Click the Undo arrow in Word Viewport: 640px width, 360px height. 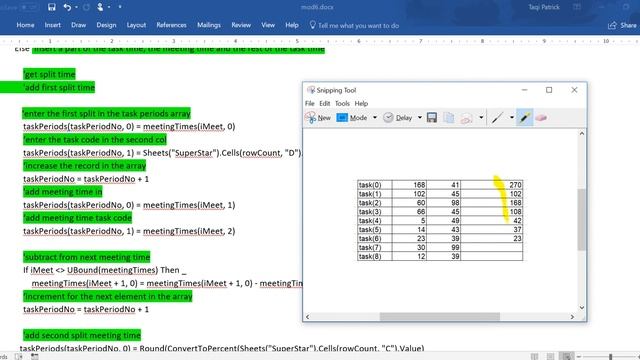(67, 7)
